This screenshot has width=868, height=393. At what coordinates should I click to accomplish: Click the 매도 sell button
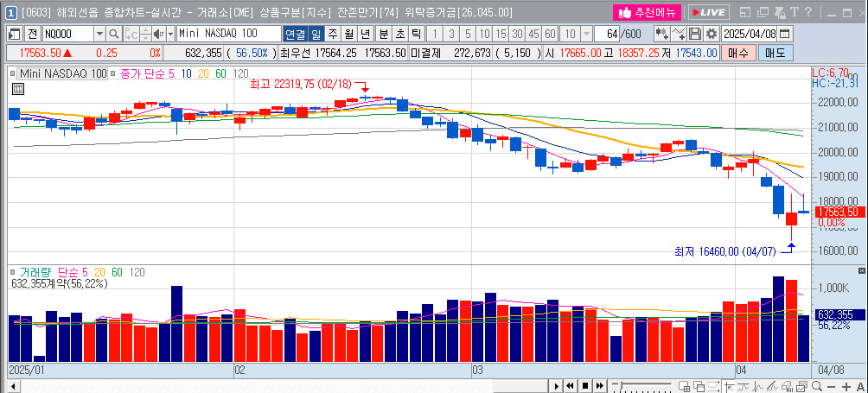click(x=775, y=53)
